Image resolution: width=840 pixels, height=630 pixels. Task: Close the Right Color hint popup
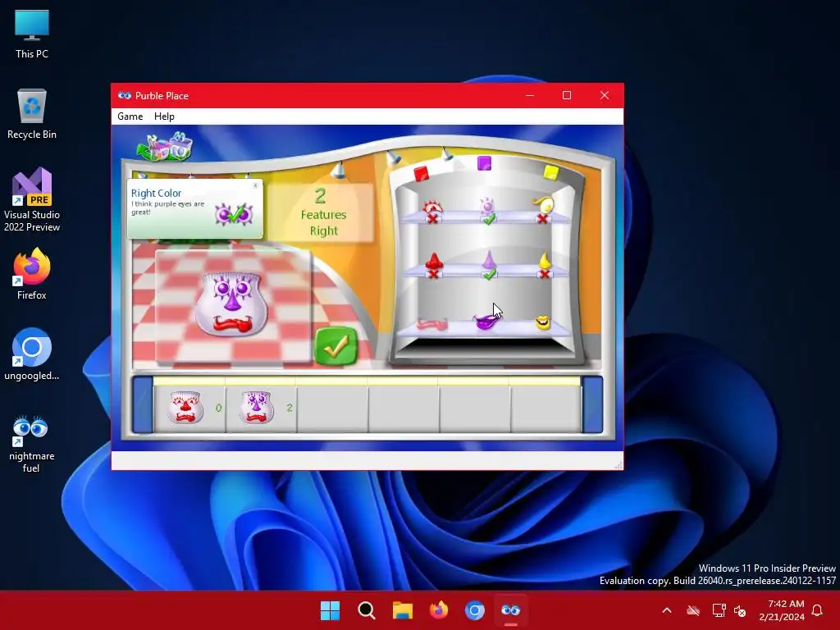point(255,185)
